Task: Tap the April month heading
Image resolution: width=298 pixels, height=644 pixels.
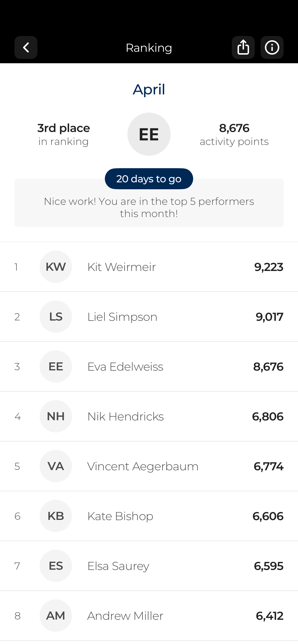Action: coord(149,90)
